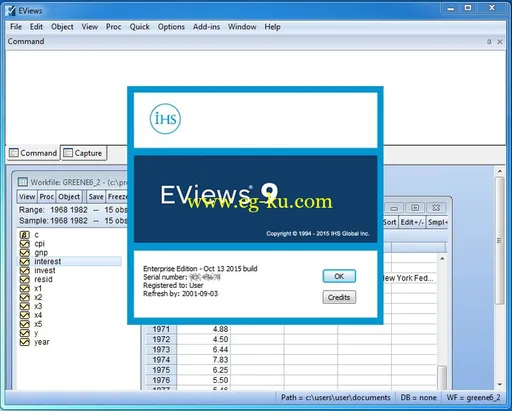The width and height of the screenshot is (512, 411).
Task: Open the Add-ins menu
Action: [206, 27]
